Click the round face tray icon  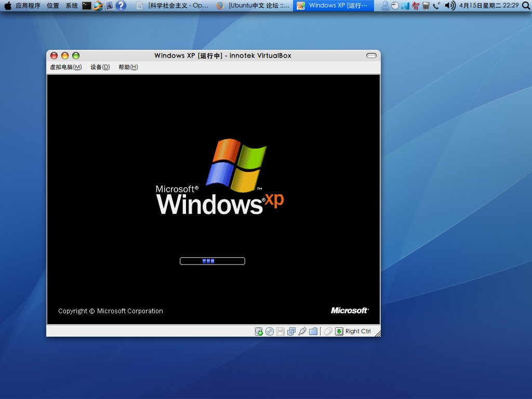pos(395,6)
